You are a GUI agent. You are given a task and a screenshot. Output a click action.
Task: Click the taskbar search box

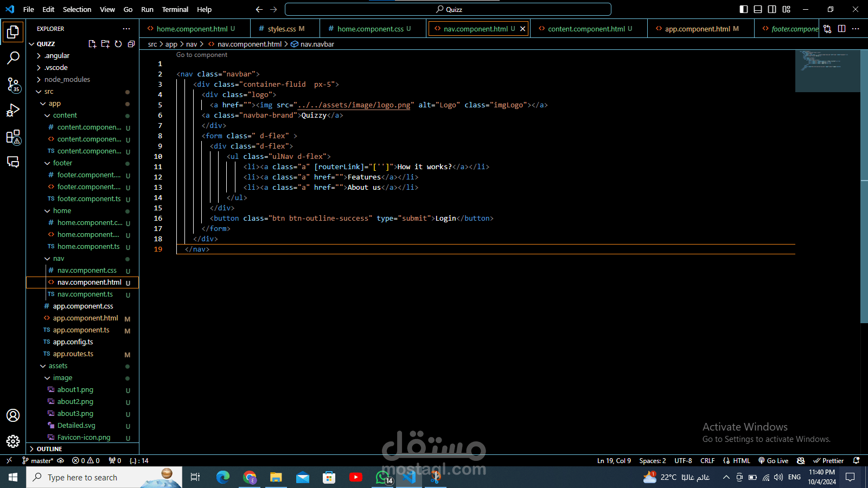click(104, 477)
